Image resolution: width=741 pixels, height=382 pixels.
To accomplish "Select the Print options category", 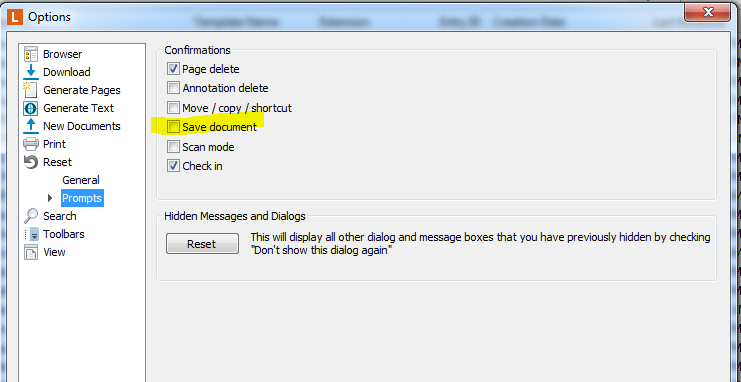I will [54, 144].
